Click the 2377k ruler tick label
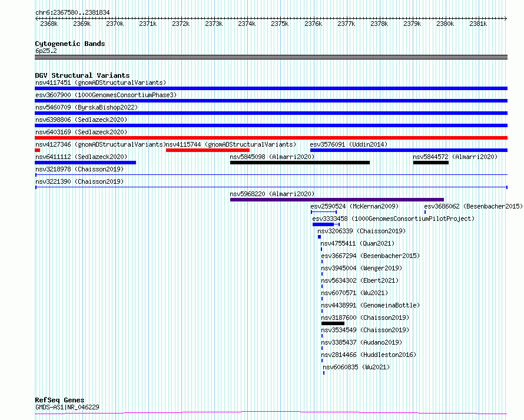 (x=346, y=24)
